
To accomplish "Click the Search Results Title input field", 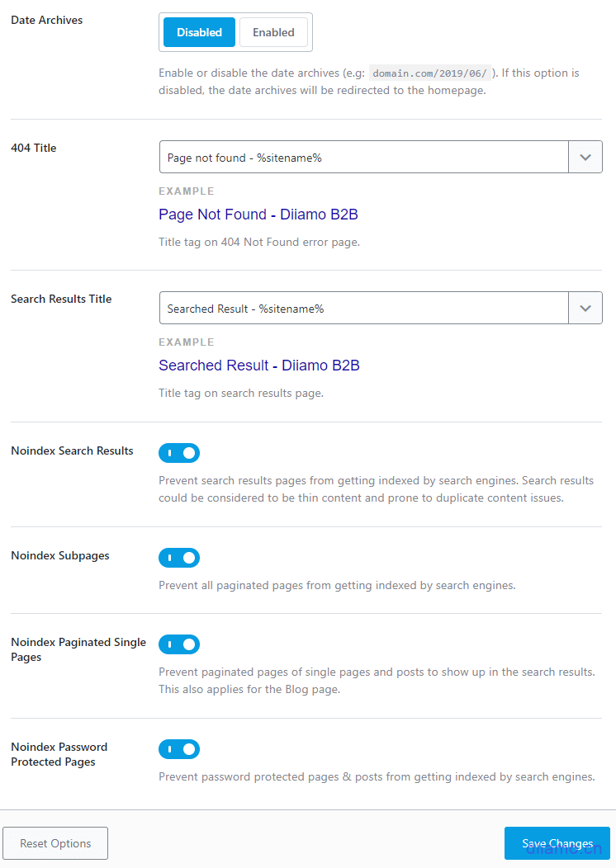I will pyautogui.click(x=363, y=308).
